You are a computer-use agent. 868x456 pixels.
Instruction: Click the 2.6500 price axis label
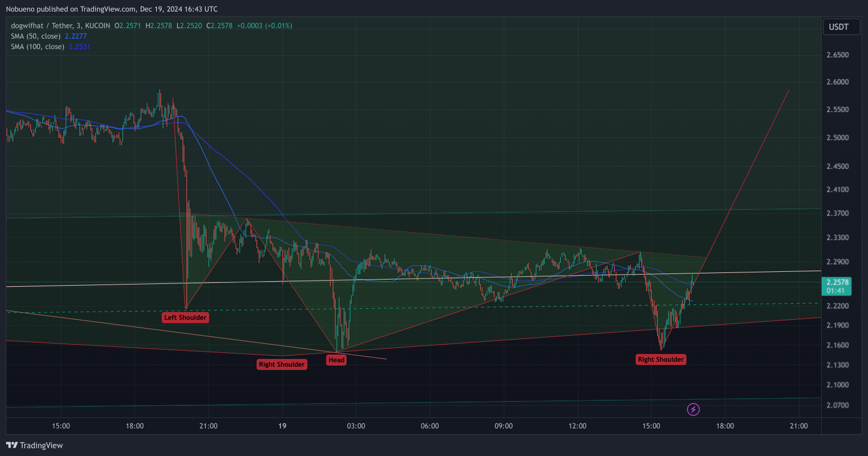[837, 55]
